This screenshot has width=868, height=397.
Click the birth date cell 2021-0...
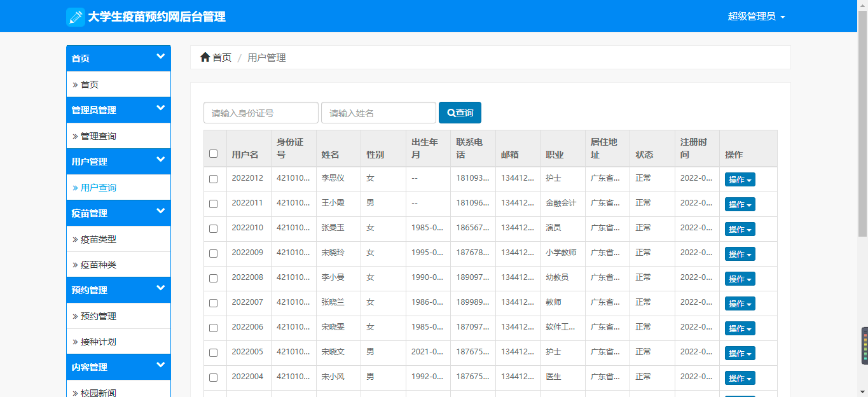point(427,352)
